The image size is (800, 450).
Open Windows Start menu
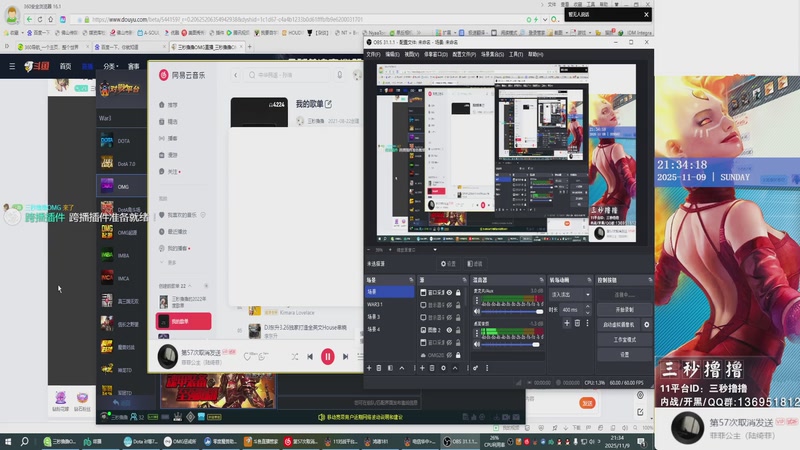(8, 442)
